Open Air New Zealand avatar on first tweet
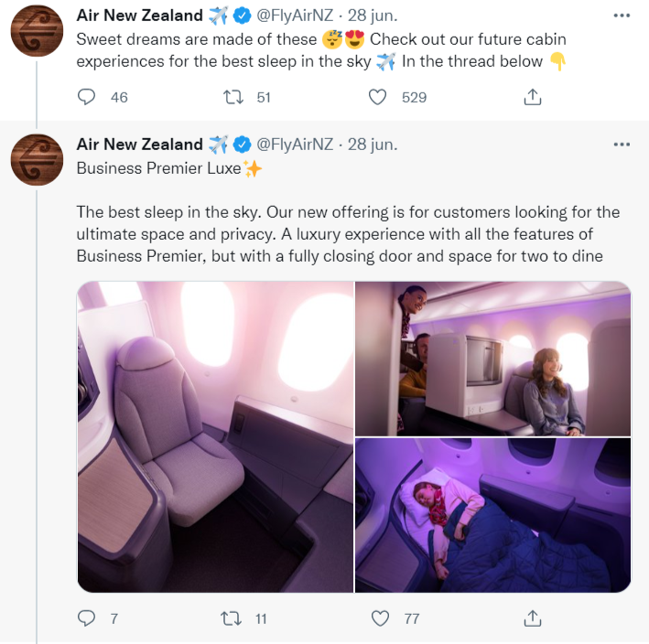The image size is (649, 644). [37, 29]
